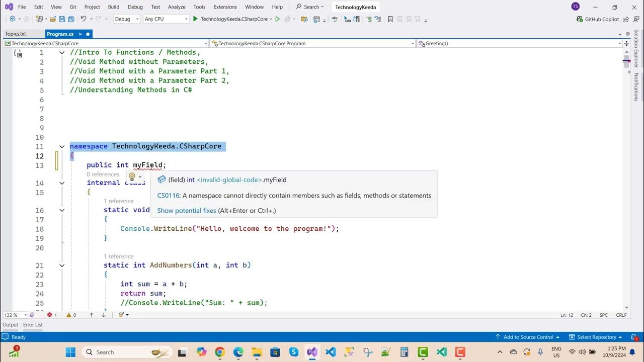Collapse the AddNumbers method at line 21
The image size is (644, 362).
[62, 265]
